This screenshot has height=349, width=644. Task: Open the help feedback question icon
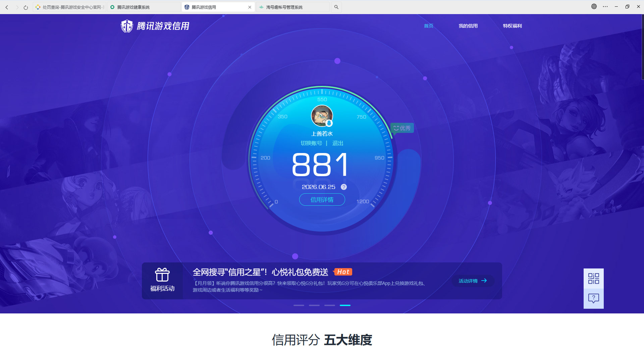coord(594,298)
